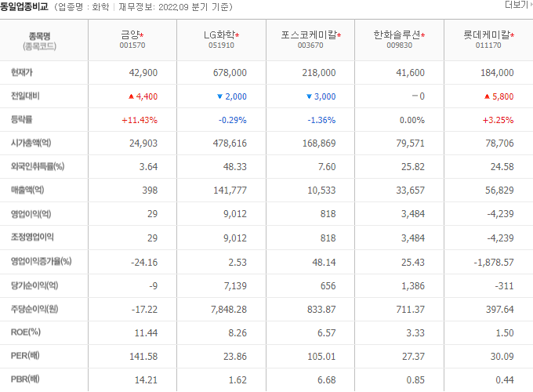The image size is (533, 392).
Task: Select the +11.43% change rate
Action: (140, 120)
